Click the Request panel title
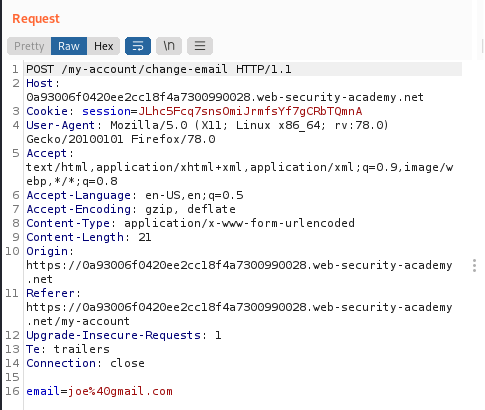485x410 pixels. [36, 19]
